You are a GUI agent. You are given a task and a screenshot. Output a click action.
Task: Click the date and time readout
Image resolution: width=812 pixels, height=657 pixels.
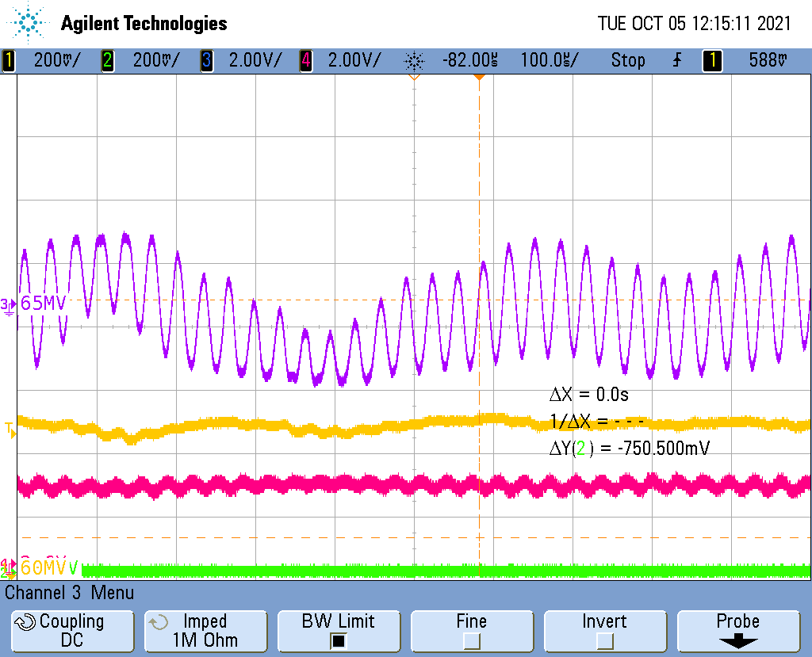(694, 23)
